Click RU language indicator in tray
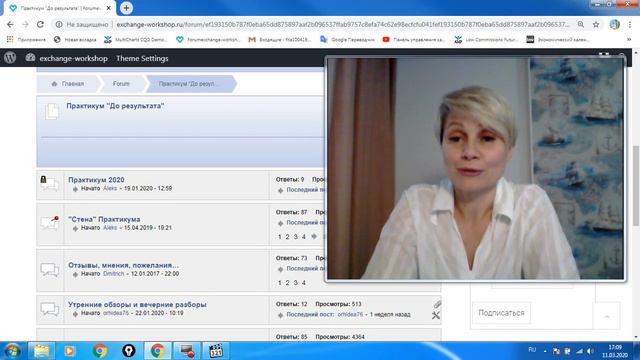The width and height of the screenshot is (640, 360). (x=532, y=350)
